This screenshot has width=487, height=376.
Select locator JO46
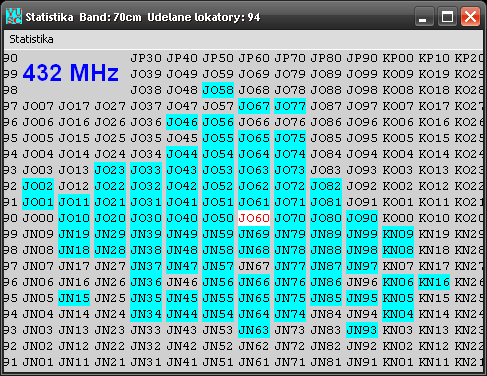(x=182, y=122)
